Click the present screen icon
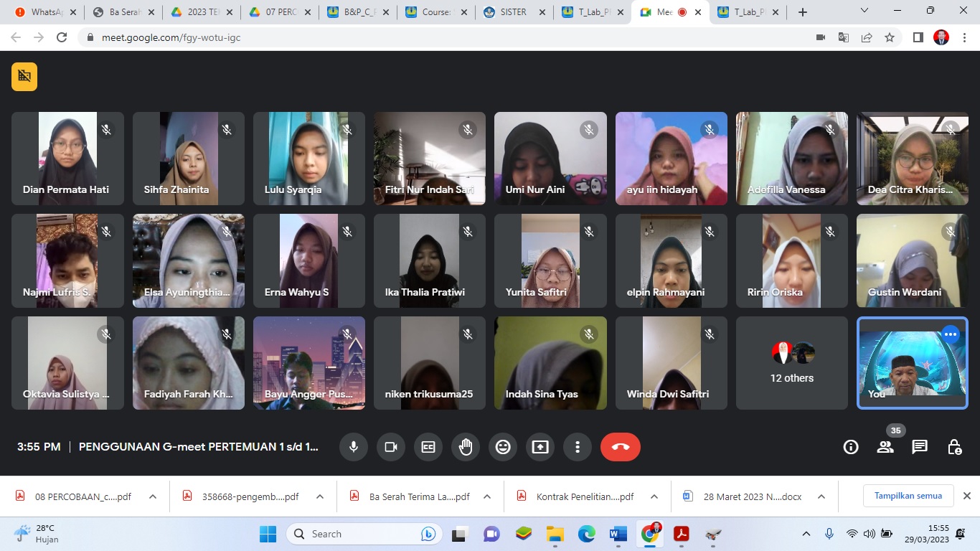Screen dimensions: 980x551 540,447
